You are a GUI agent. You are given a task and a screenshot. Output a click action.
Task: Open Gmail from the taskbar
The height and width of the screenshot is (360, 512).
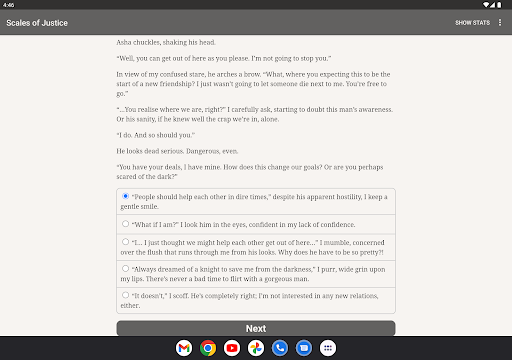[x=184, y=348]
